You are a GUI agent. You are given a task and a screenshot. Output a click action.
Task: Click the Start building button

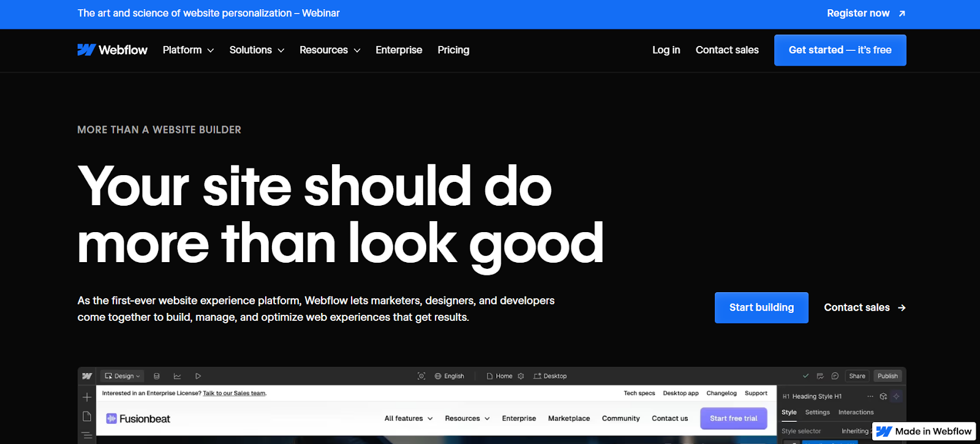click(761, 307)
